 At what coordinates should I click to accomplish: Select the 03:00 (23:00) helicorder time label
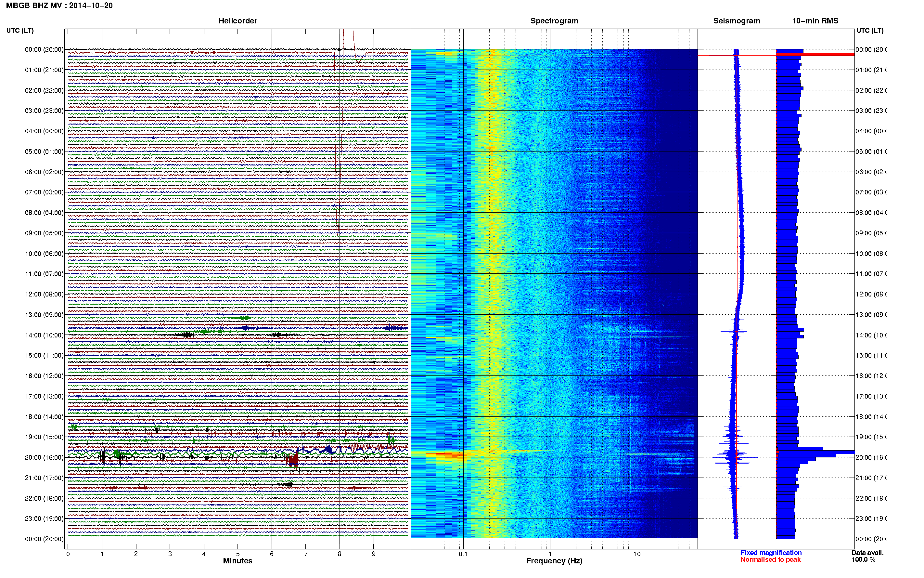pos(44,111)
